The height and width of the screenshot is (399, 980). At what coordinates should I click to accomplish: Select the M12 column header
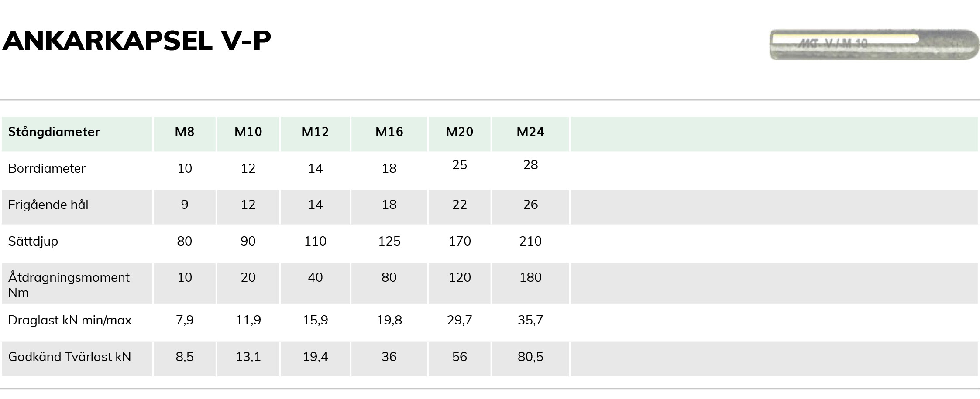coord(315,132)
